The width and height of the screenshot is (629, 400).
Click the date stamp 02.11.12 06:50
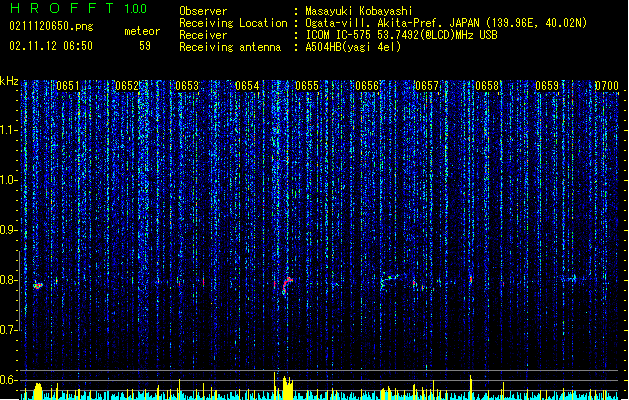point(51,46)
